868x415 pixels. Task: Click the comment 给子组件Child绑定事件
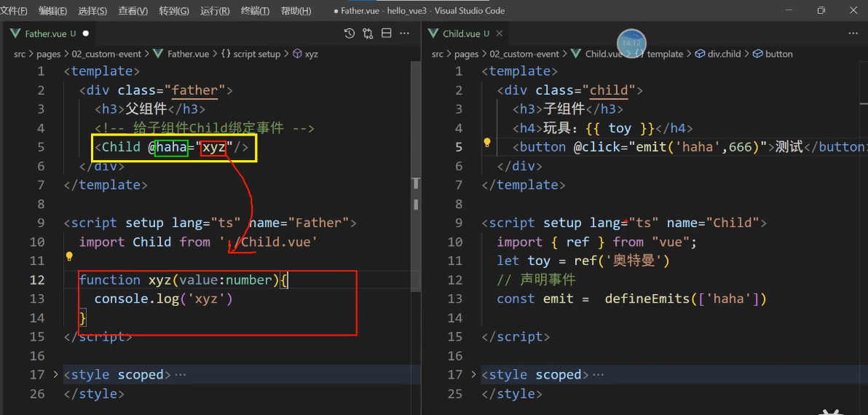(x=205, y=128)
